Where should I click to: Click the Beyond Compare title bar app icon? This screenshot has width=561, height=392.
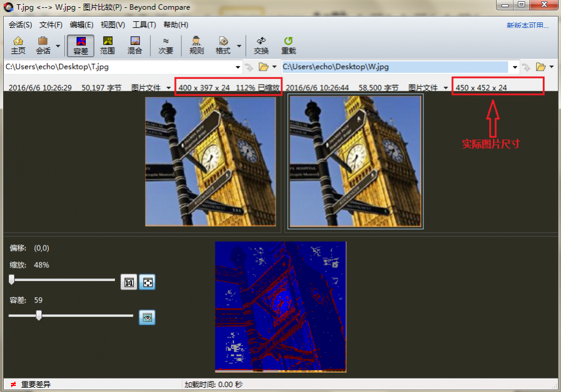[9, 7]
